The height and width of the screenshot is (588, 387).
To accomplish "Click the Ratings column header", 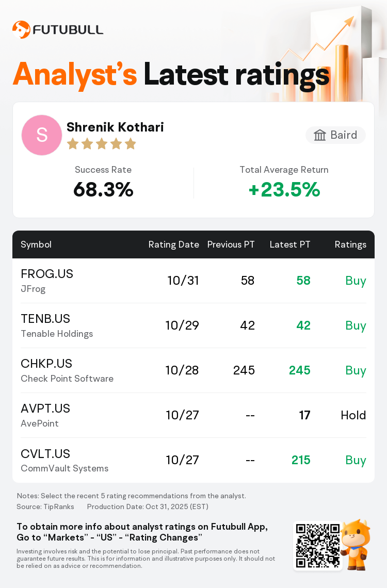I will [350, 244].
